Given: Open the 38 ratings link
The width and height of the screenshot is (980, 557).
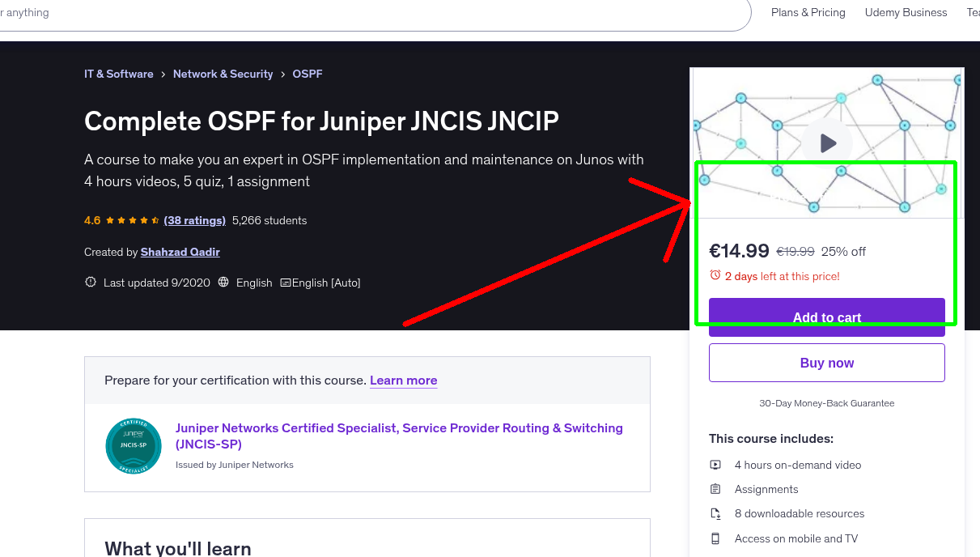Looking at the screenshot, I should point(194,220).
